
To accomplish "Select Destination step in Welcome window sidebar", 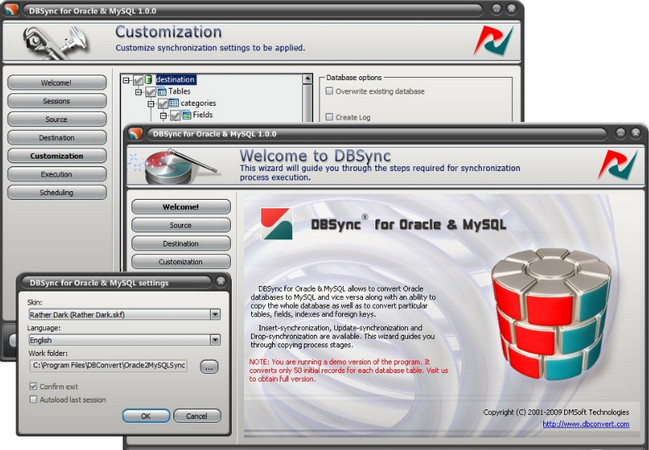I will [181, 243].
